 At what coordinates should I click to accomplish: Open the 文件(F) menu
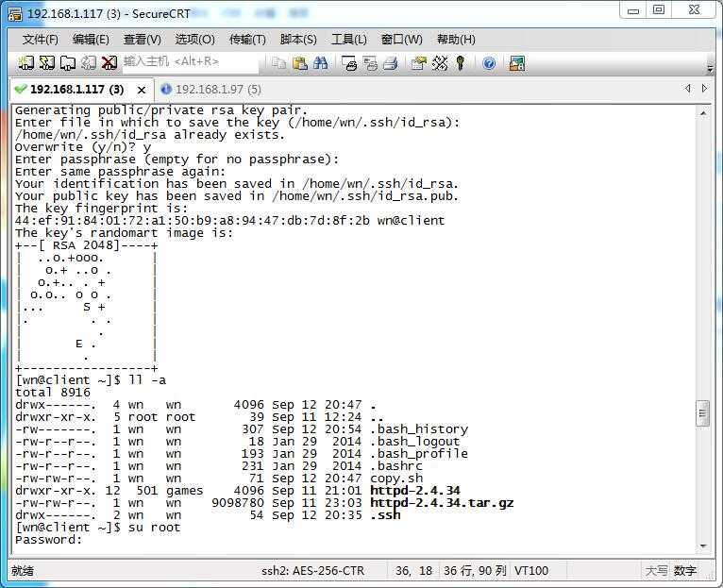pyautogui.click(x=41, y=40)
